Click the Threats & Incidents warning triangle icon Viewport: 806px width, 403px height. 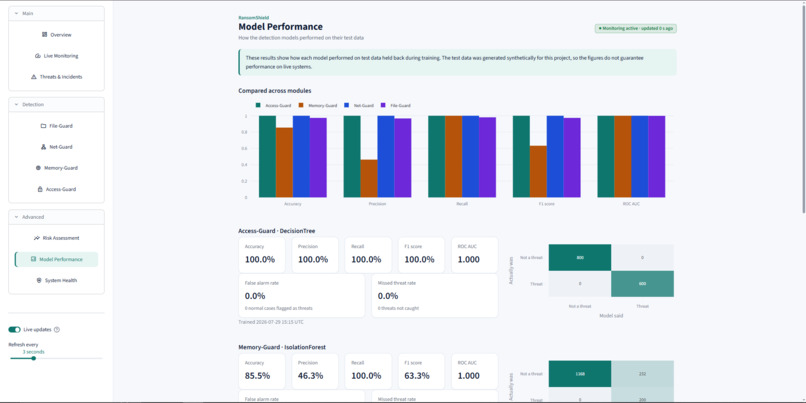click(34, 77)
